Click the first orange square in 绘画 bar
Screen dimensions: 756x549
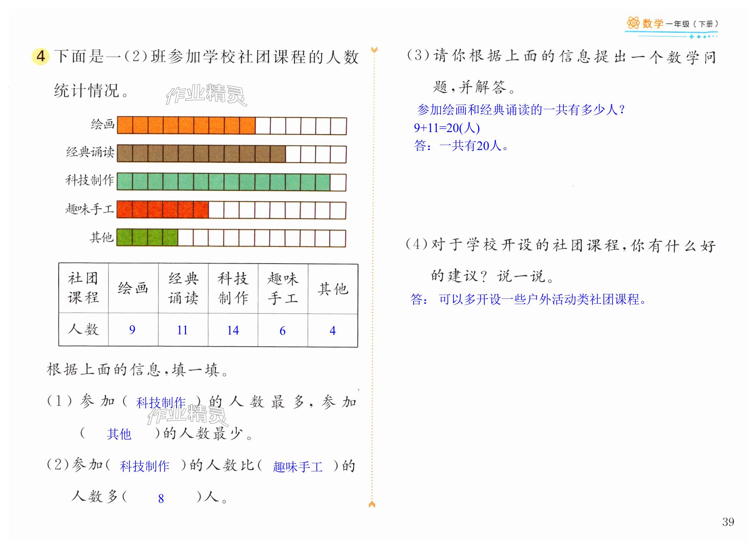pos(125,126)
